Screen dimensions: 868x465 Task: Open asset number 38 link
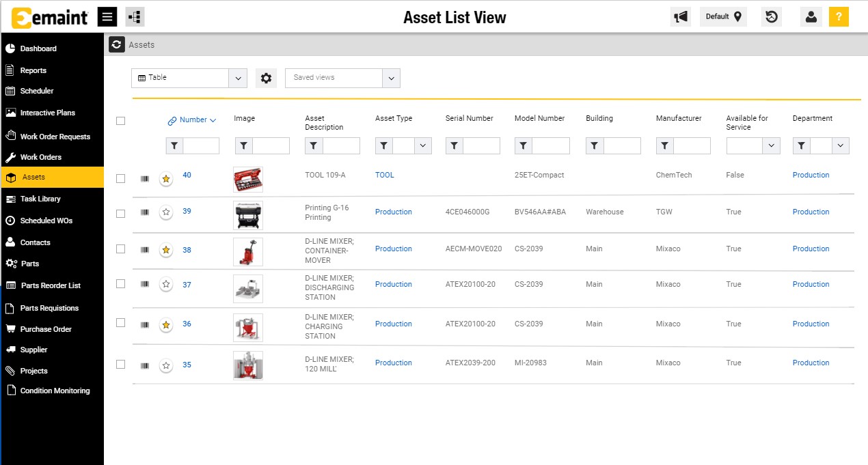tap(187, 250)
